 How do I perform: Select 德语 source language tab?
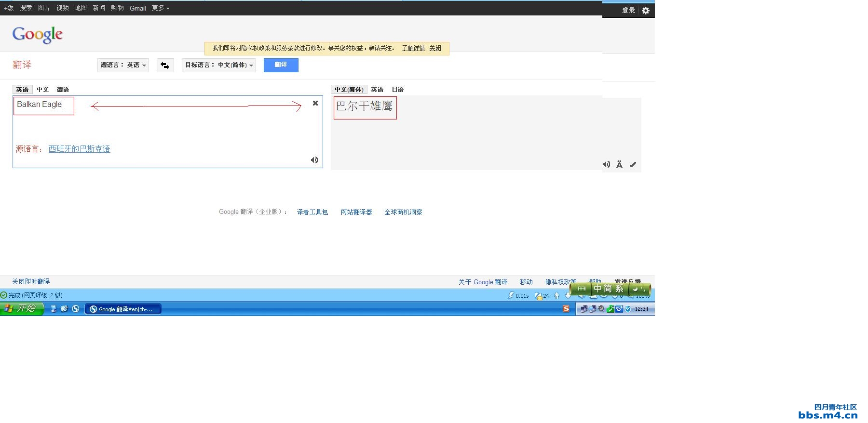coord(63,89)
